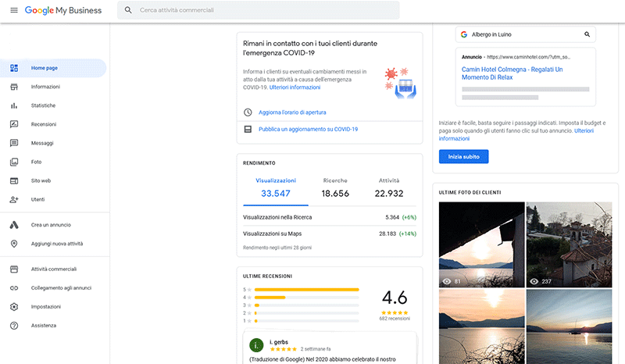Viewport: 625px width, 364px height.
Task: Click the 4-star rating bar
Action: point(306,298)
